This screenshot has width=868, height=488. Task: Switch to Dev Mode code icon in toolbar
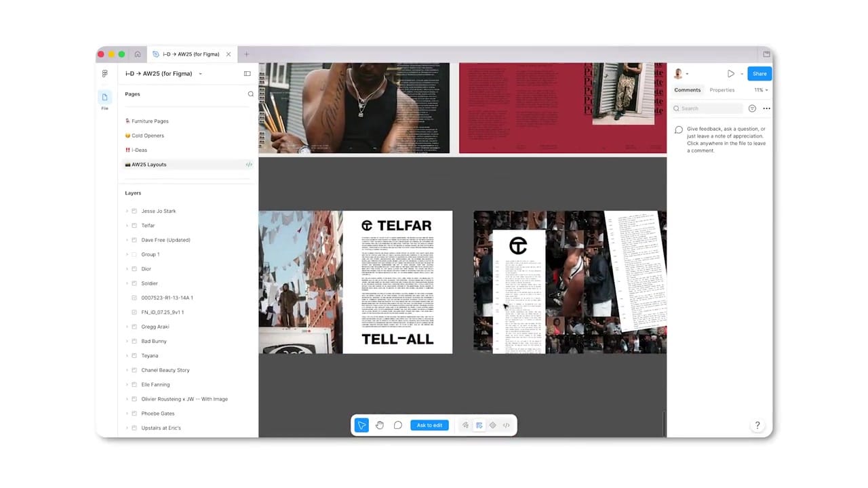(507, 425)
